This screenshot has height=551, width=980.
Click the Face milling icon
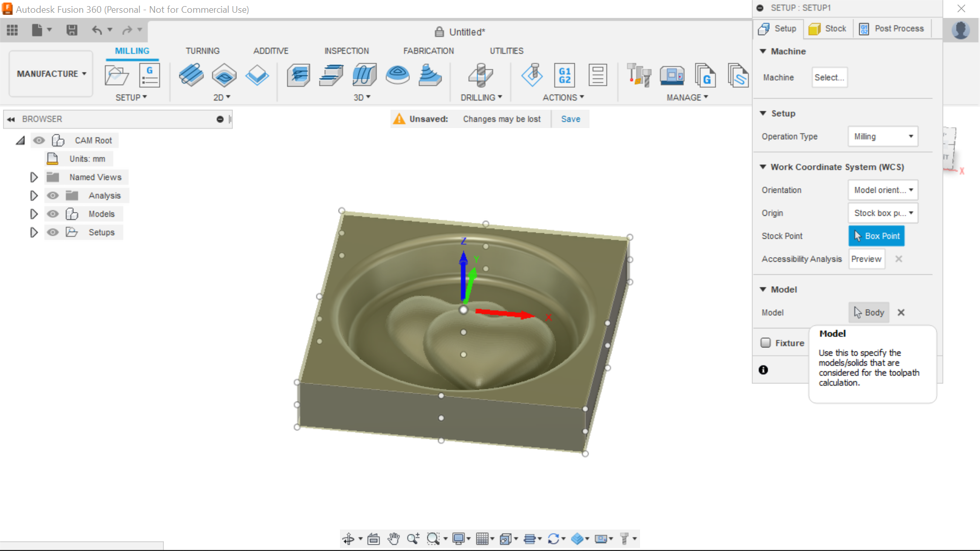pos(257,76)
